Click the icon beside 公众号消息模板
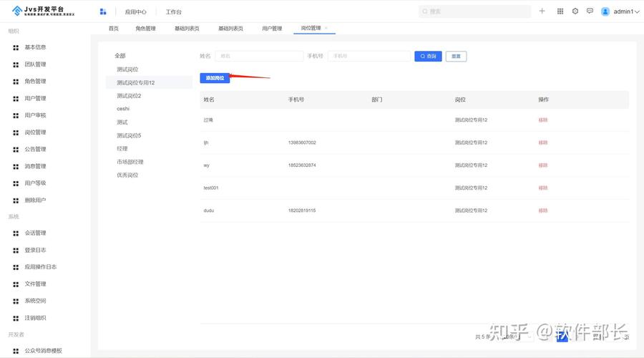644x358 pixels. click(x=16, y=351)
